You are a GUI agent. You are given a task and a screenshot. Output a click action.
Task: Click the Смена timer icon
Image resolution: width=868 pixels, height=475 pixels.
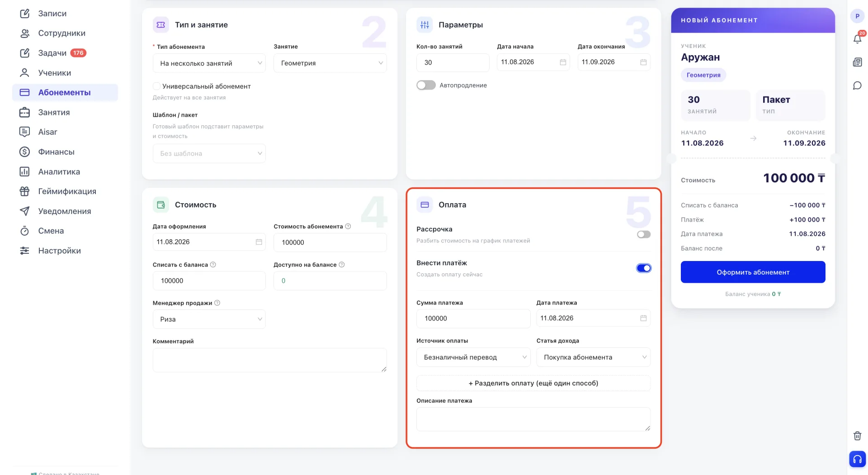pos(24,231)
